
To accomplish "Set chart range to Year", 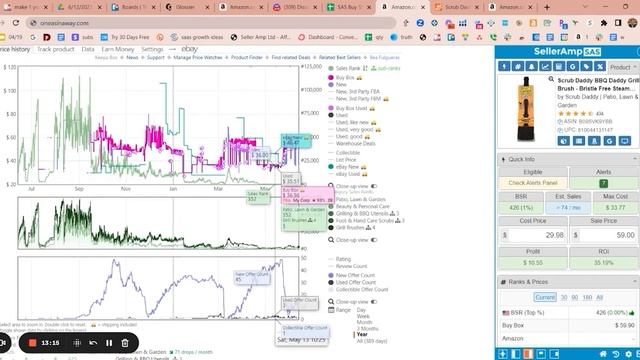I will (x=362, y=334).
